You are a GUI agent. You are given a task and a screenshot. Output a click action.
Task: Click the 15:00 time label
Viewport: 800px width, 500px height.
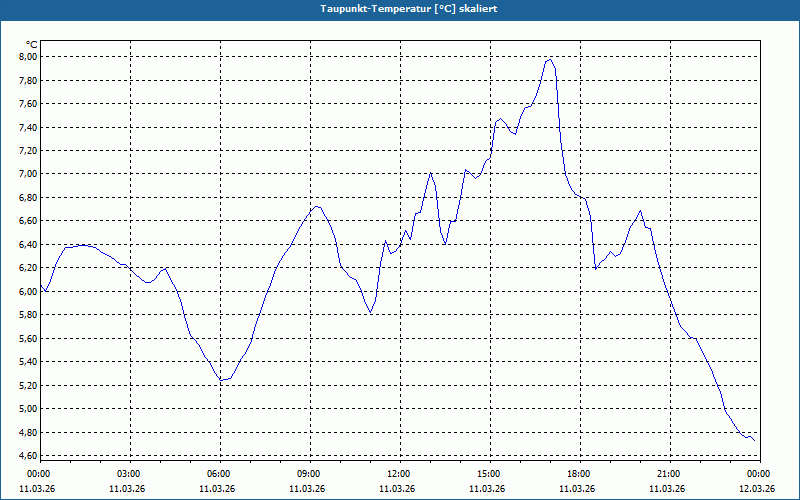coord(490,474)
